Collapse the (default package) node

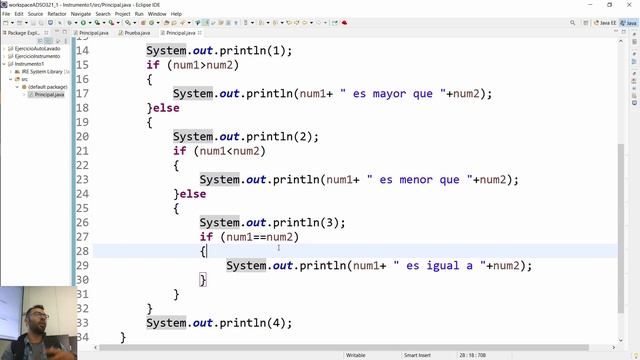click(17, 87)
